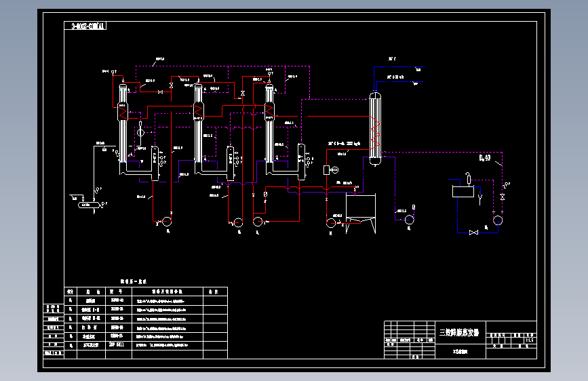Select the open tank standing on legs
The height and width of the screenshot is (381, 588).
pos(360,214)
